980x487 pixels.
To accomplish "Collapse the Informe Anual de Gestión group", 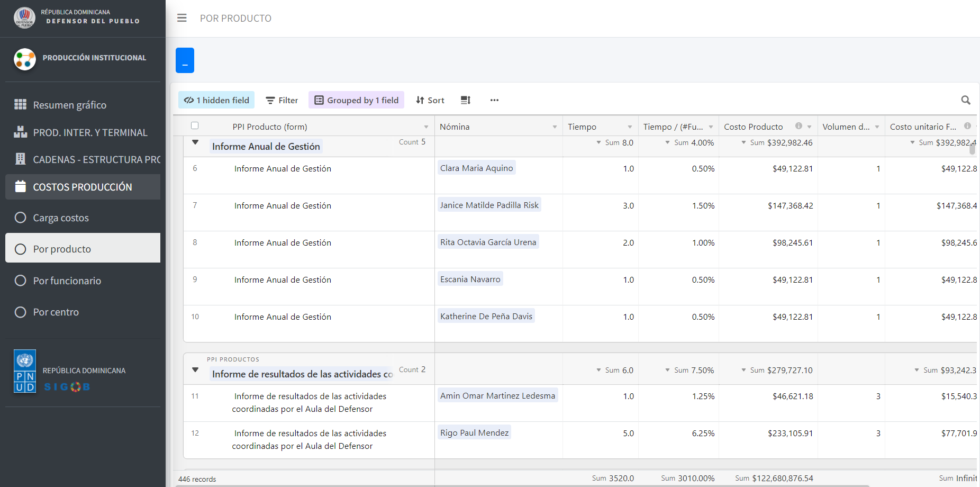I will coord(195,142).
